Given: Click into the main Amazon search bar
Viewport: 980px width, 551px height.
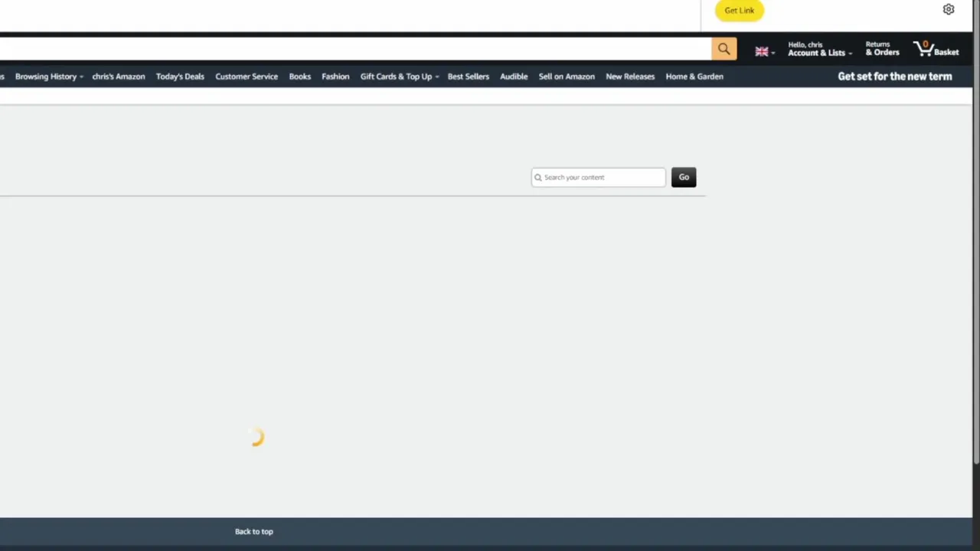Looking at the screenshot, I should (355, 49).
